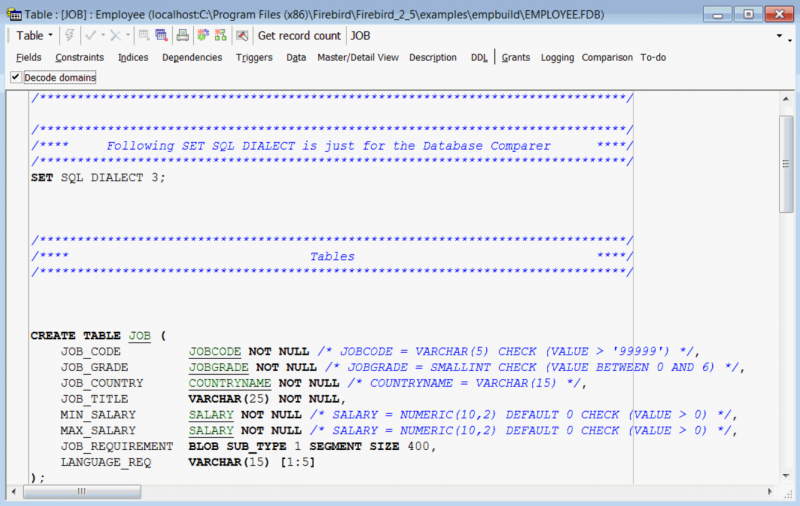This screenshot has height=506, width=800.
Task: Switch to the Fields tab
Action: [29, 58]
